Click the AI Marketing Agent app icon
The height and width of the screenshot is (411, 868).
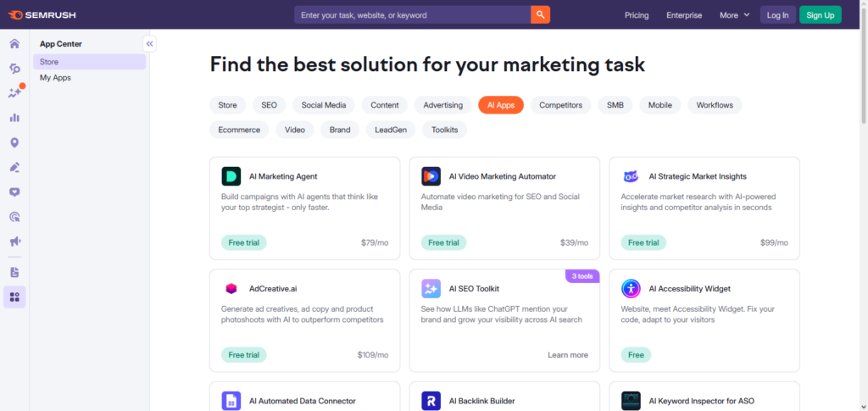231,176
